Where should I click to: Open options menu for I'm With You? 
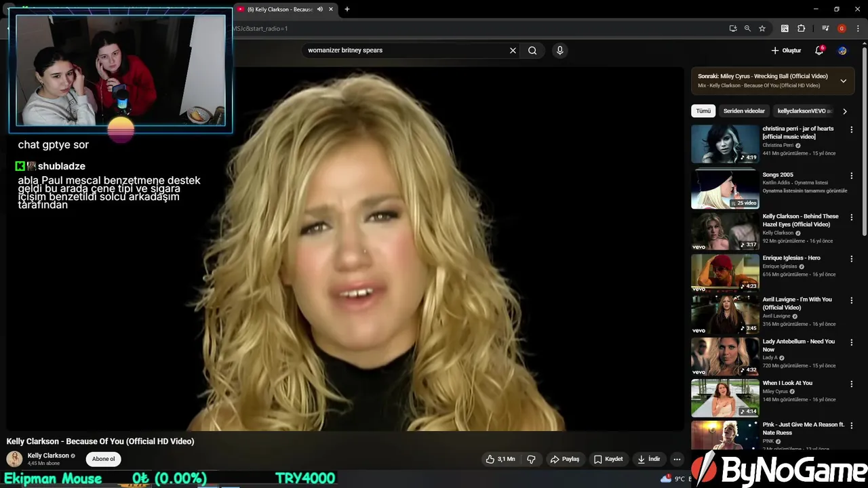click(852, 300)
